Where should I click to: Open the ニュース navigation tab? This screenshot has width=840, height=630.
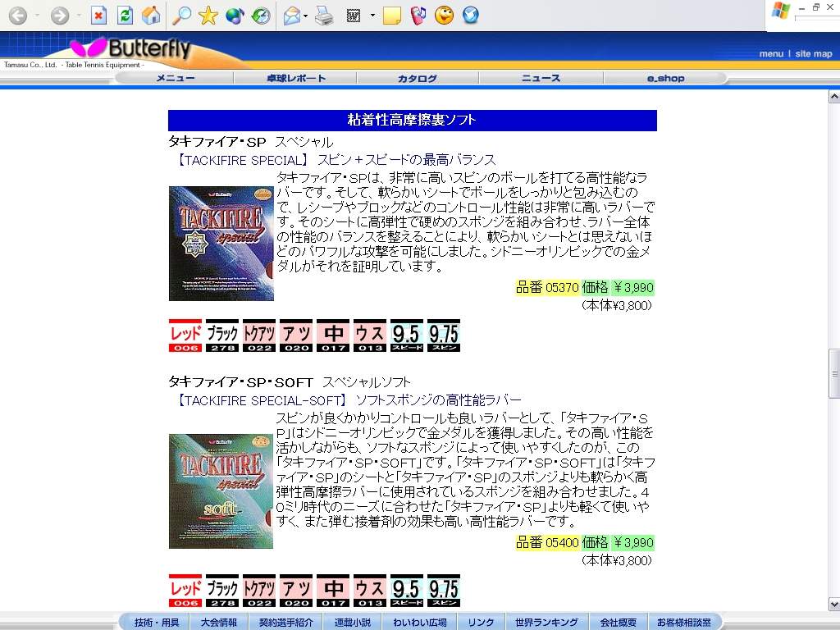click(541, 78)
